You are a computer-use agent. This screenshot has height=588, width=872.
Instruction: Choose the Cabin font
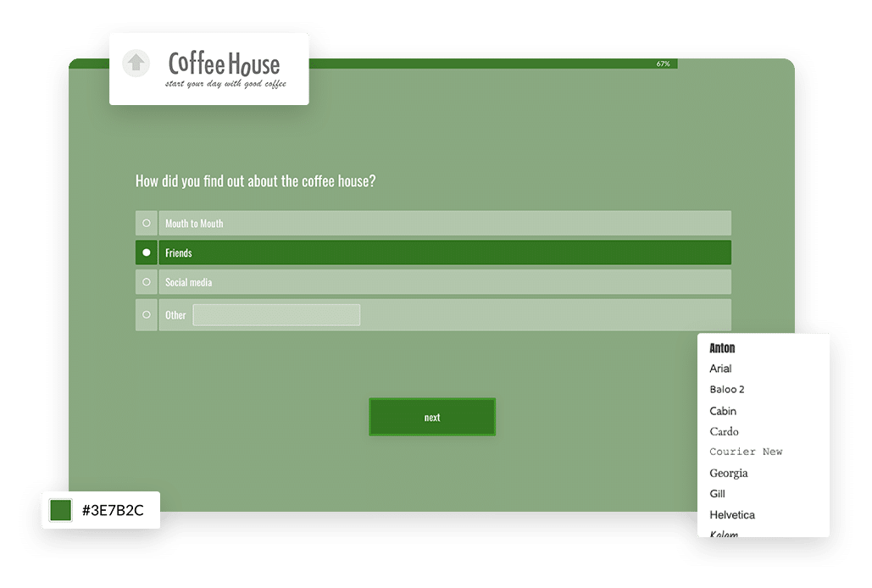click(x=723, y=411)
